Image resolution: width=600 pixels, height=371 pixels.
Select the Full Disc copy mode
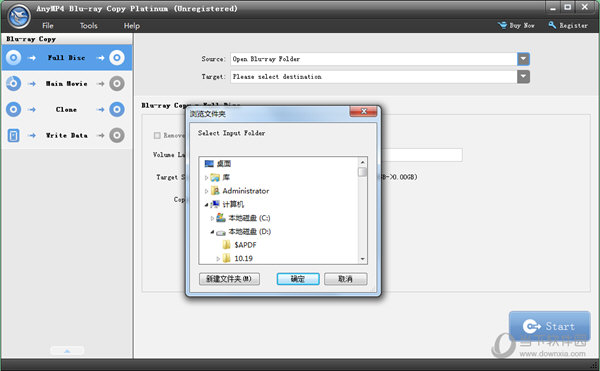[x=67, y=58]
